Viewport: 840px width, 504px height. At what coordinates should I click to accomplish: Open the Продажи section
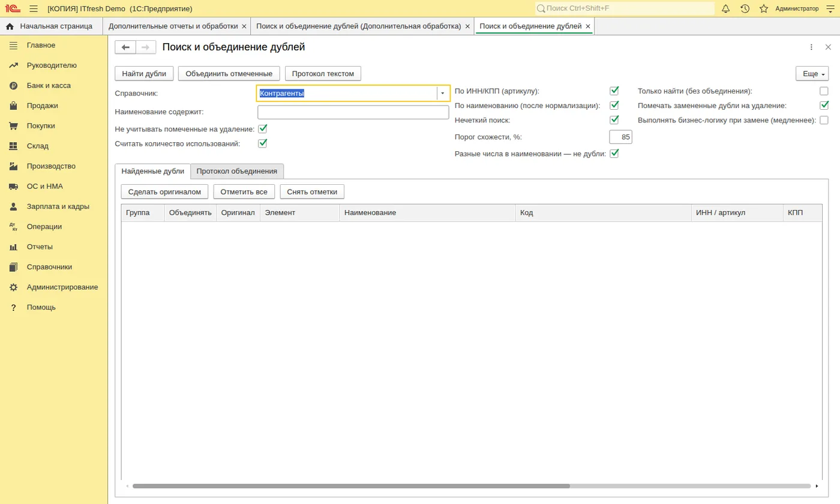click(x=54, y=106)
